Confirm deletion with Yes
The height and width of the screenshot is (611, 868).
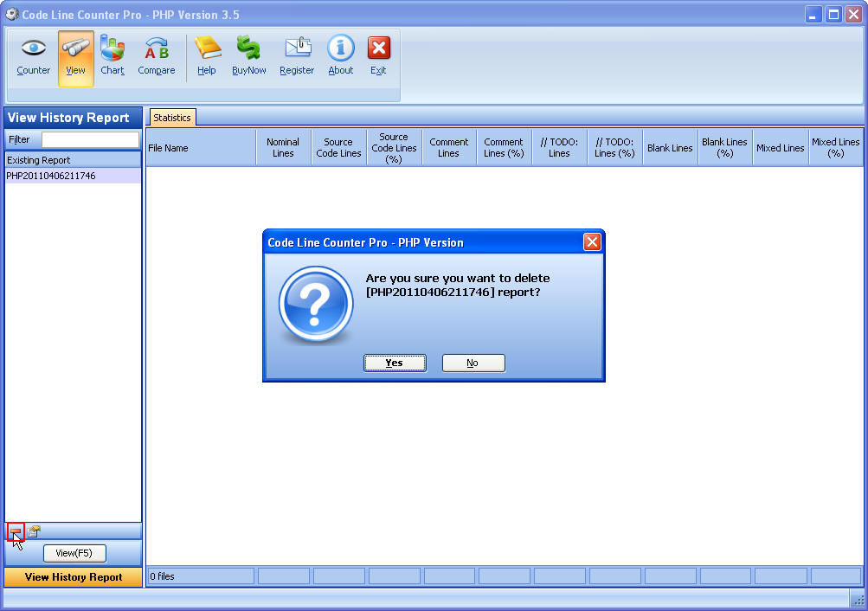(395, 363)
